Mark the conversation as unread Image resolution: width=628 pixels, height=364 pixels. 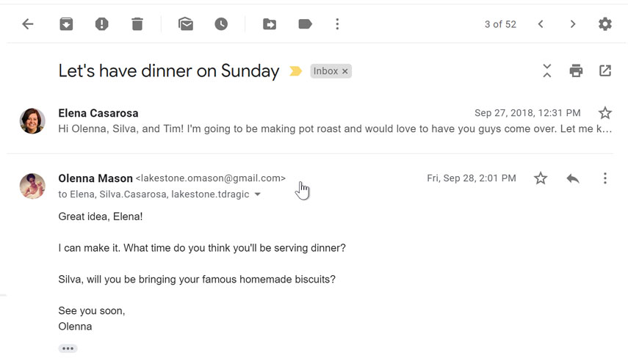tap(186, 24)
